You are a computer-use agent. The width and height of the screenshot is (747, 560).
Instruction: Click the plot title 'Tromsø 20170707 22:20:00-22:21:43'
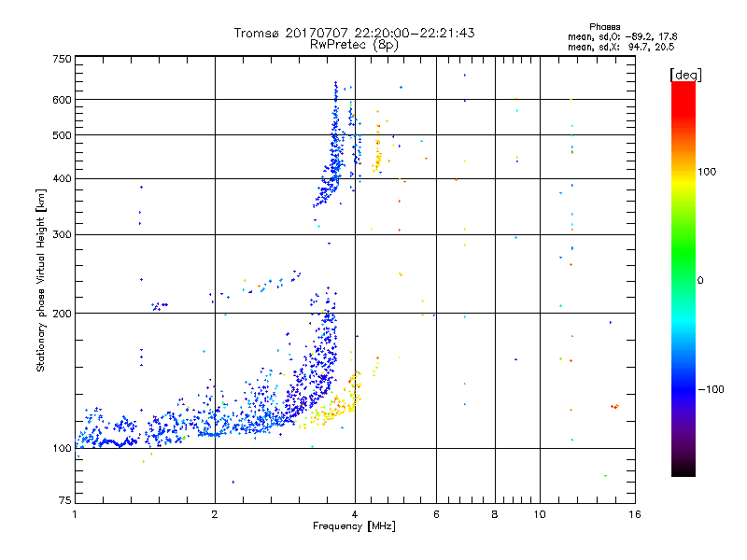point(354,33)
